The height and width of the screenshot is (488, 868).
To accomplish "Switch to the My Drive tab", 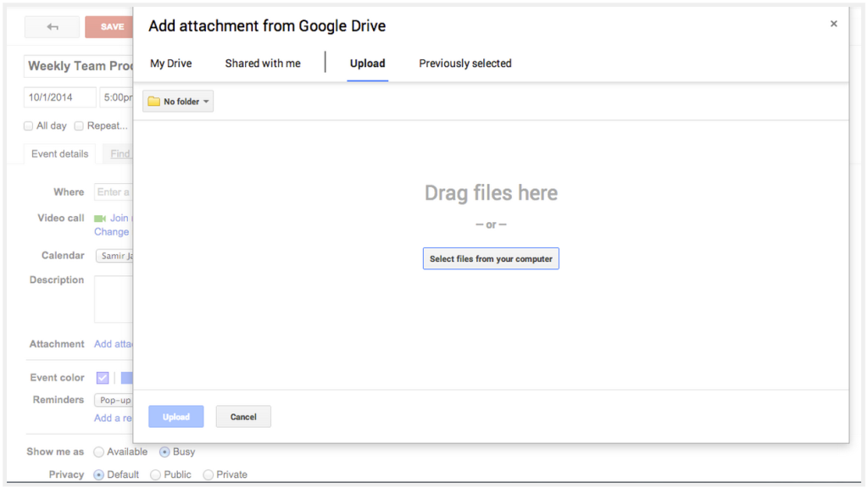I will (171, 64).
